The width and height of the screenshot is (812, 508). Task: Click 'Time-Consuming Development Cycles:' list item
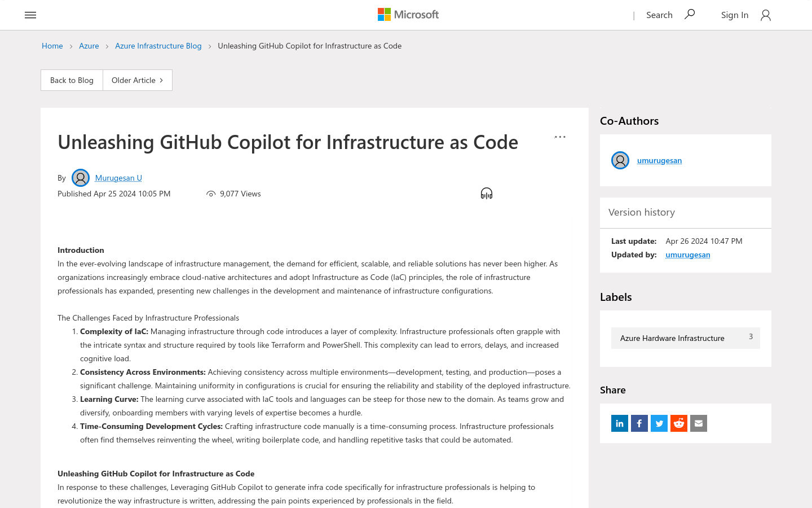(x=151, y=426)
